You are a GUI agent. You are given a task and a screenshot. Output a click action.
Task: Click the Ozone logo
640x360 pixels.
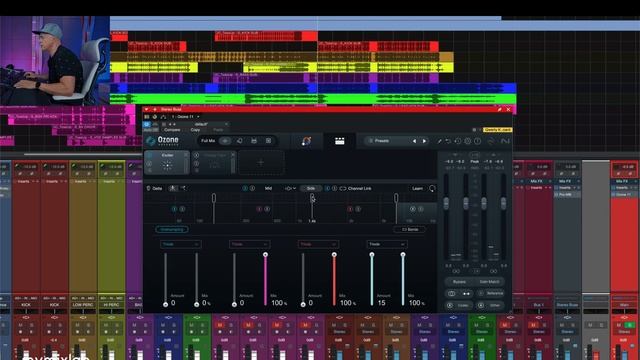[163, 141]
